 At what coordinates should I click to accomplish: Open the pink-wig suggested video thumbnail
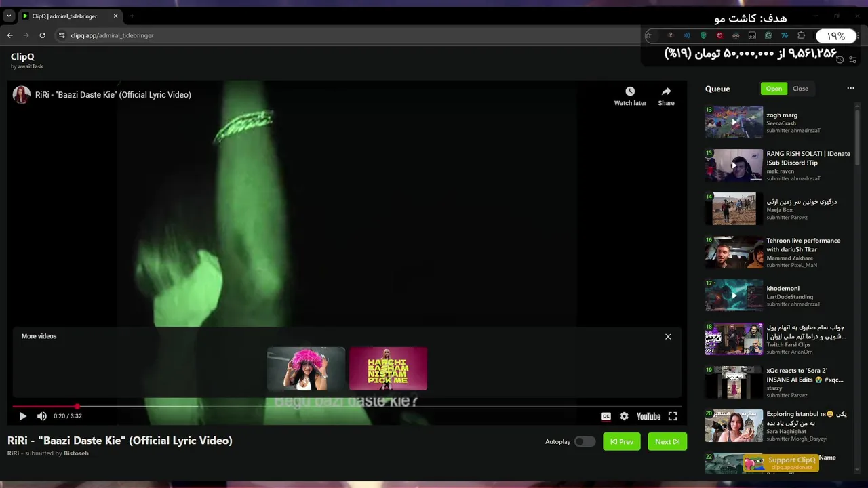click(306, 369)
